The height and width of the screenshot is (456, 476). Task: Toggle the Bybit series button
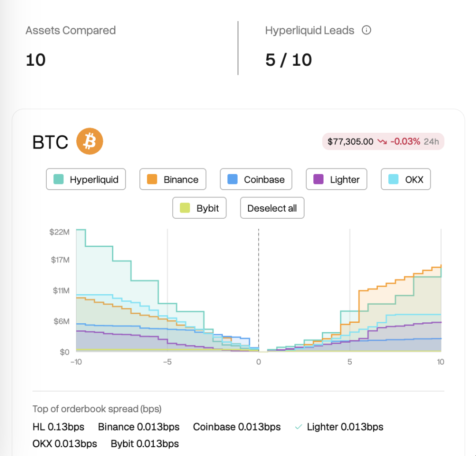(200, 208)
